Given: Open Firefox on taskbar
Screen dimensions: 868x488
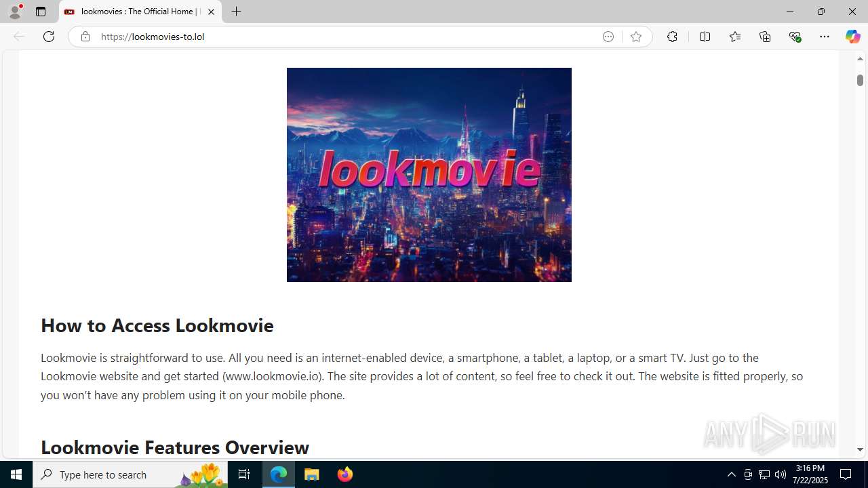Looking at the screenshot, I should 345,474.
